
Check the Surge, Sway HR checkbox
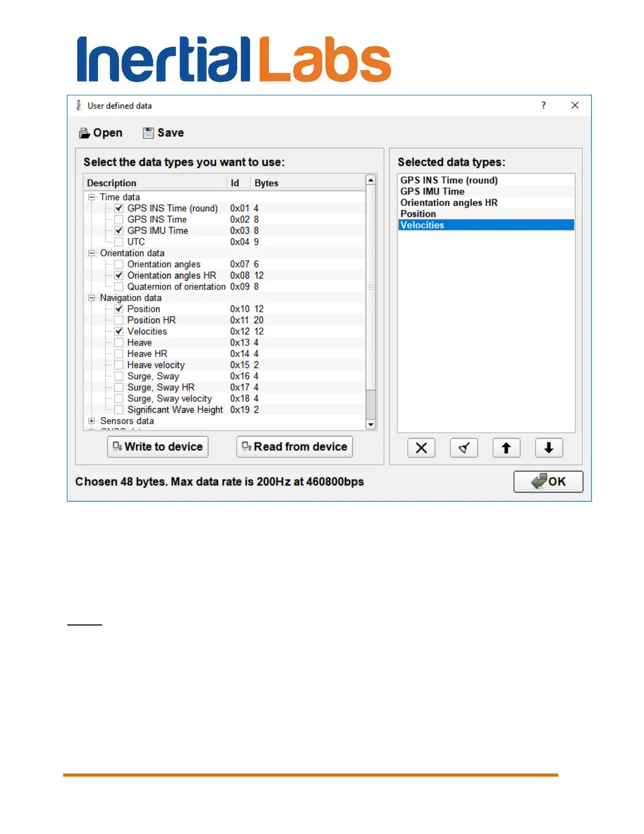(x=119, y=387)
